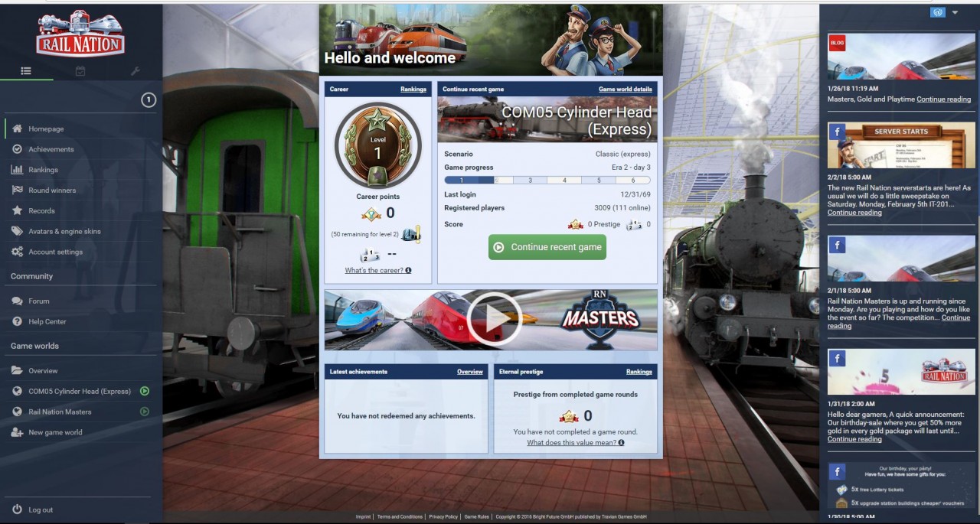The height and width of the screenshot is (524, 980).
Task: Click the globe icon beside Rail Nation Masters
Action: 17,412
